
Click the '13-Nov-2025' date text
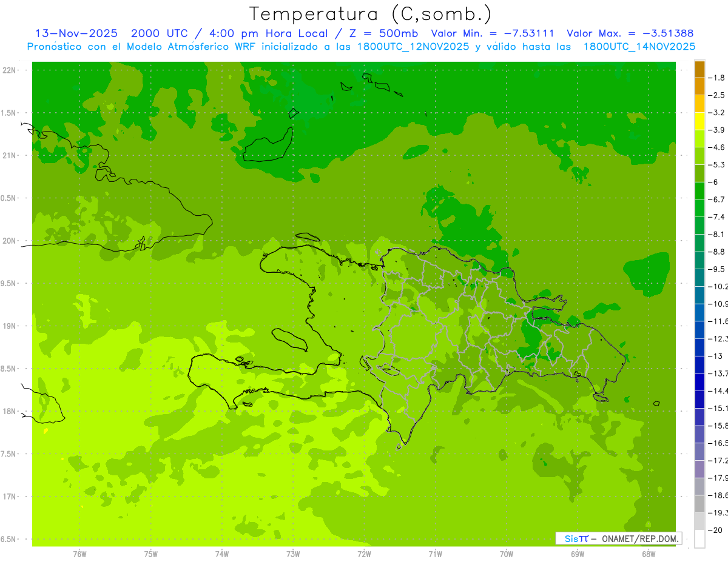pyautogui.click(x=76, y=33)
